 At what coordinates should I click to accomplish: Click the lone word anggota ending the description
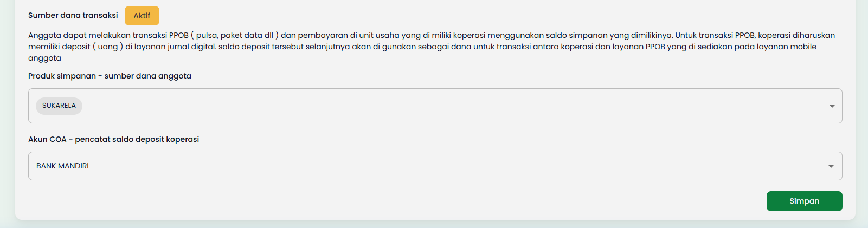click(x=44, y=58)
